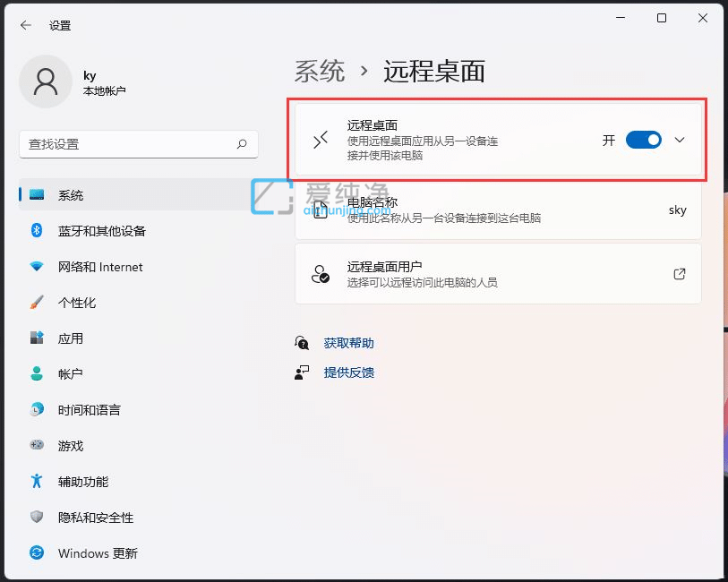The height and width of the screenshot is (582, 728).
Task: Select 帐户 label in sidebar
Action: (71, 373)
